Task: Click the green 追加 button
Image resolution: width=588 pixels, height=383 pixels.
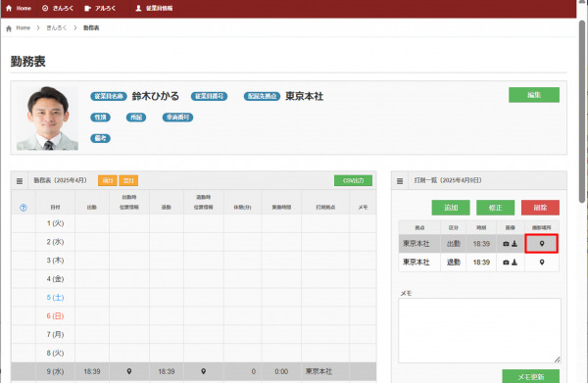Action: pos(451,208)
